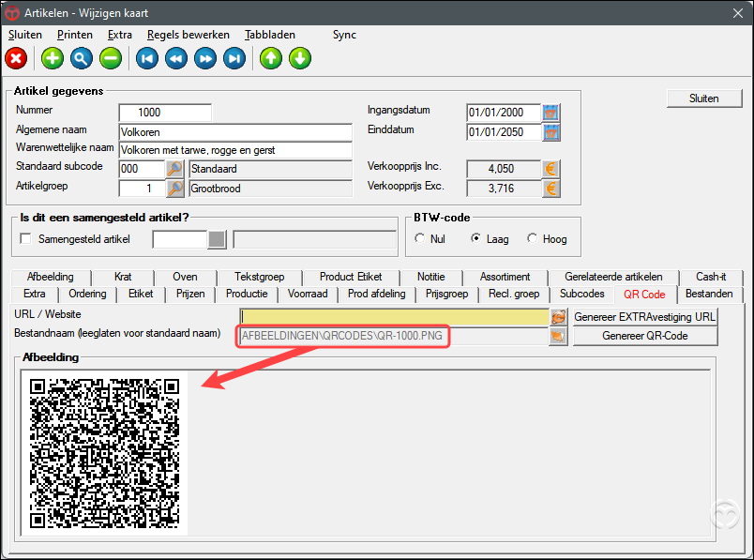
Task: Open the Regels bewerken menu
Action: [188, 35]
